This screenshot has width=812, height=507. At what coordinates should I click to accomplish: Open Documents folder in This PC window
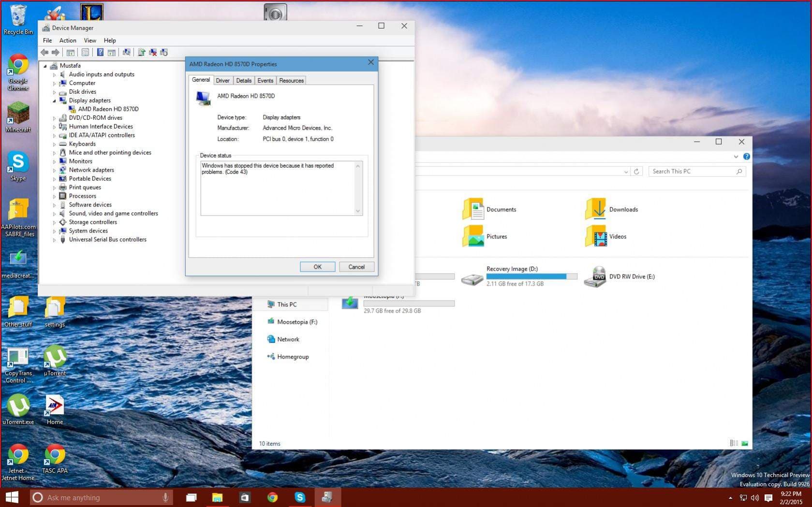pos(489,209)
